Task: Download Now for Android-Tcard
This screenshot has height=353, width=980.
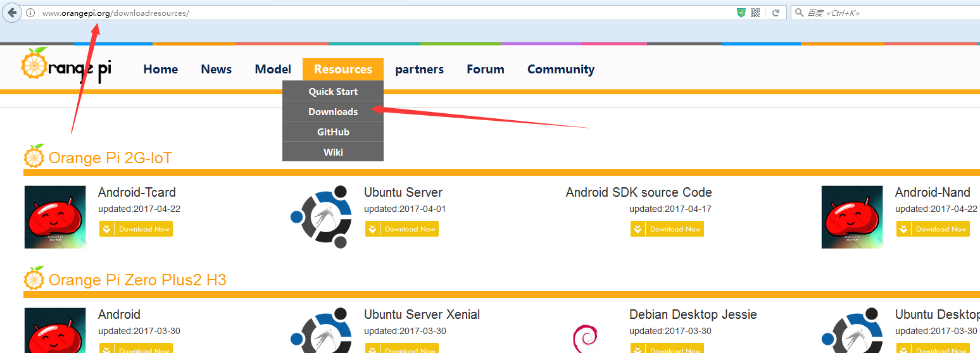Action: pyautogui.click(x=136, y=229)
